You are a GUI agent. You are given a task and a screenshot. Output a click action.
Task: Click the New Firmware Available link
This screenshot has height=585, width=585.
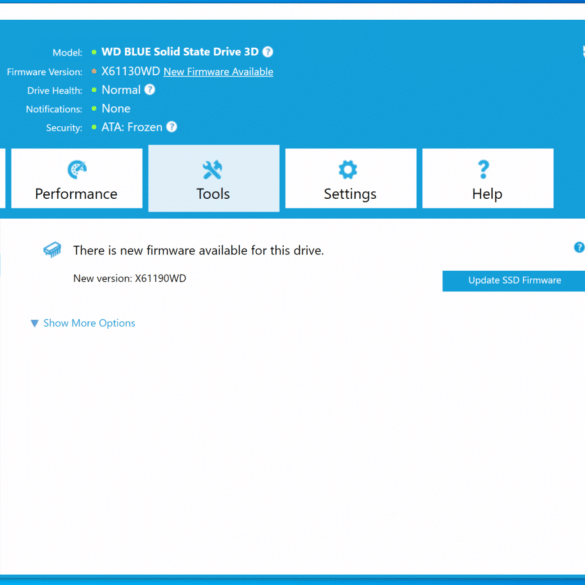tap(218, 72)
